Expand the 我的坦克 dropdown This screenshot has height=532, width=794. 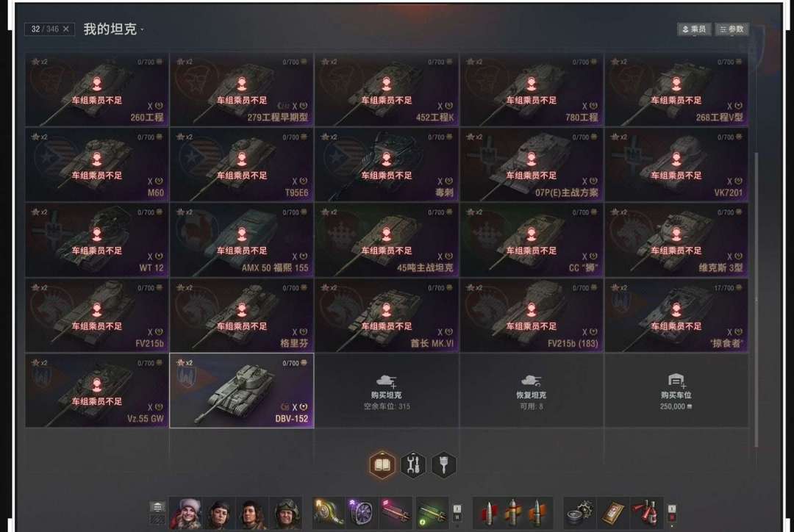tap(113, 29)
